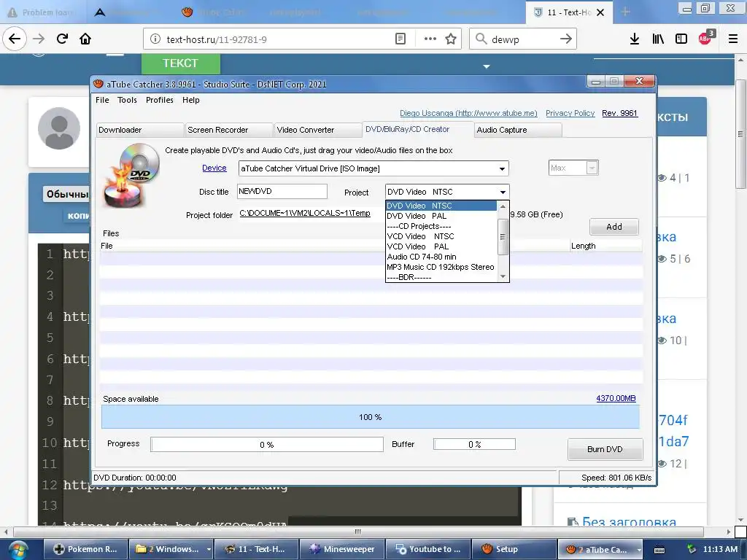747x560 pixels.
Task: Reload the page in Firefox
Action: click(x=62, y=39)
